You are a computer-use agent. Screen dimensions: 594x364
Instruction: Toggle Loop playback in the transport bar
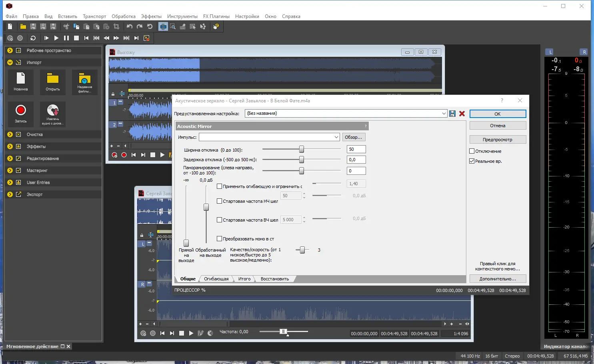(x=33, y=38)
